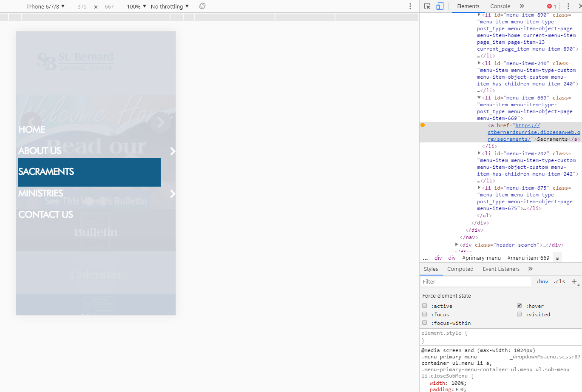Expand the menu-item-240 li node
582x392 pixels.
(479, 63)
